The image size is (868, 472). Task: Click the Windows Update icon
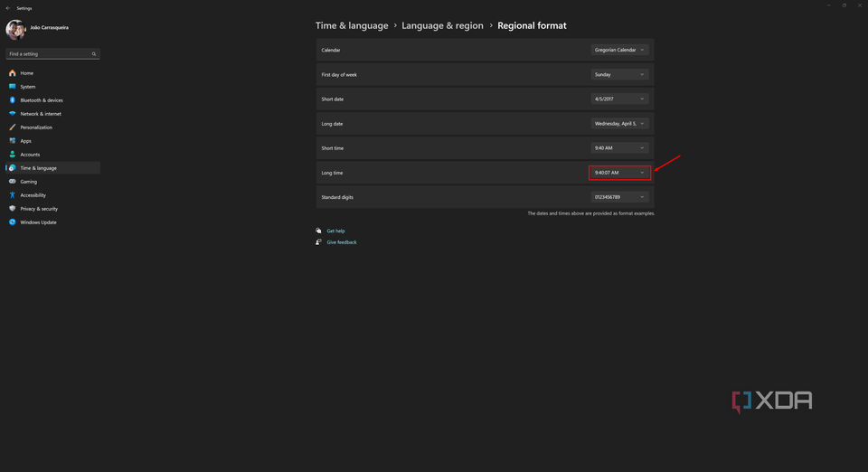13,222
